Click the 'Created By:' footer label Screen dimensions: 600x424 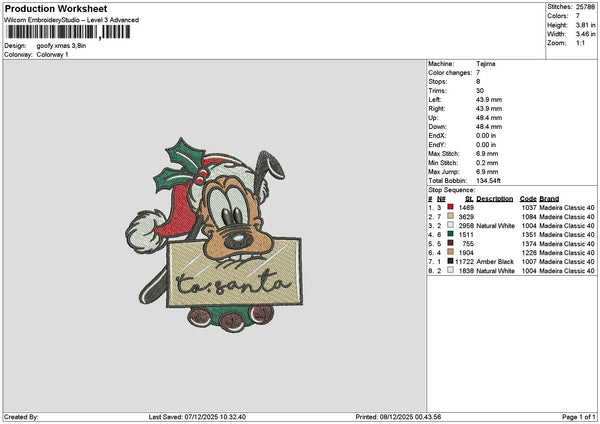21,417
